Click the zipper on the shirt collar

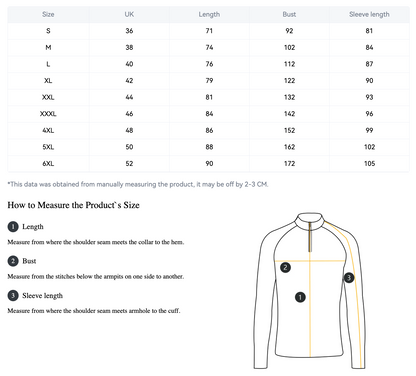(310, 237)
